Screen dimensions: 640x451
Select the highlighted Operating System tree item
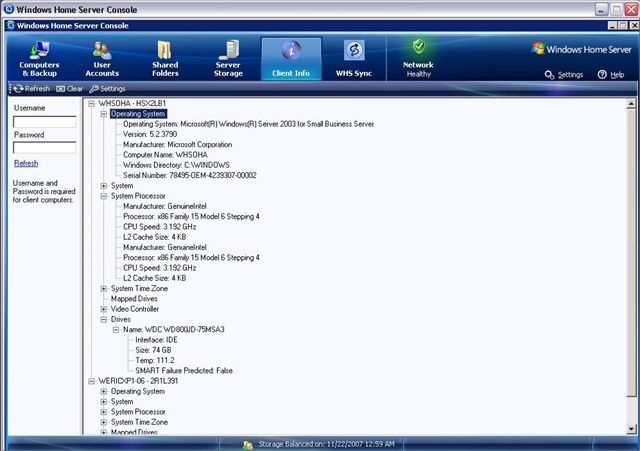(138, 114)
